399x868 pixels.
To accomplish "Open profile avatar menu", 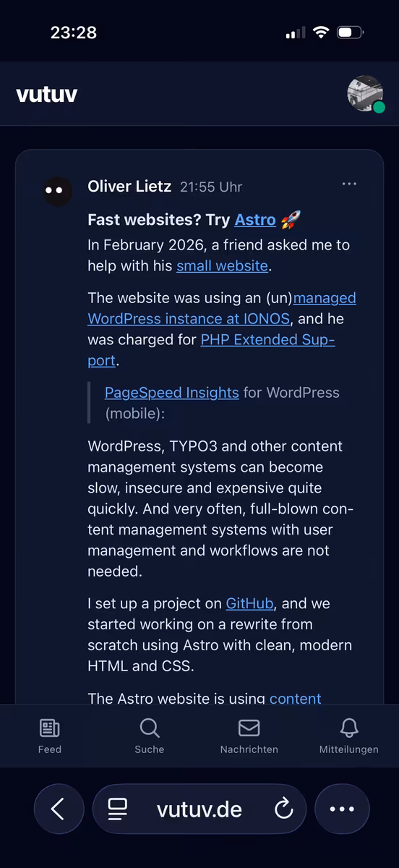I will 365,94.
